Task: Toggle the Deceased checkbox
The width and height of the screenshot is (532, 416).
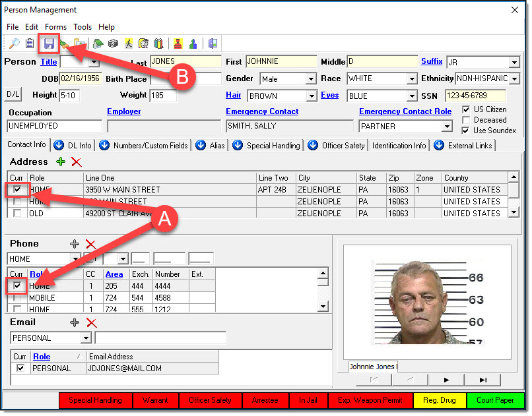Action: (x=467, y=120)
